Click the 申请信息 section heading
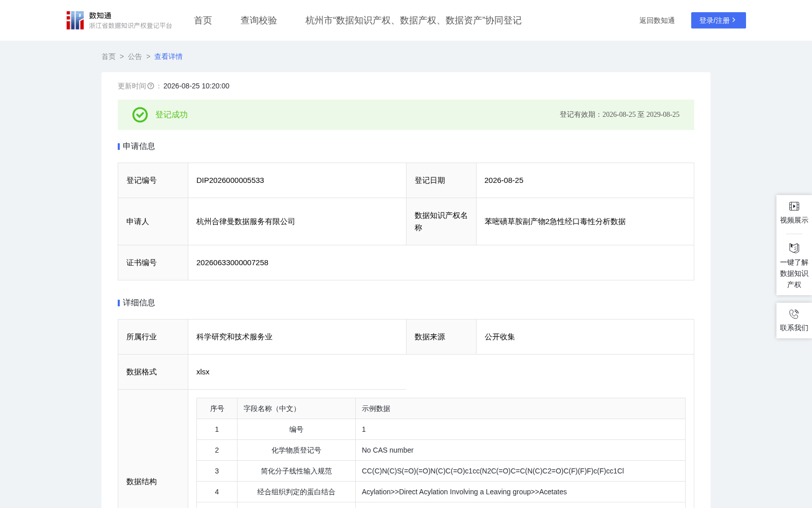This screenshot has width=812, height=508. click(x=139, y=146)
